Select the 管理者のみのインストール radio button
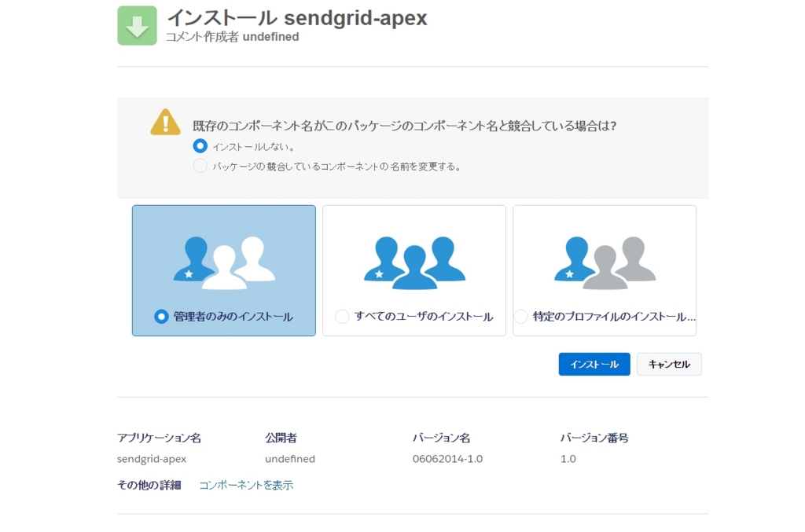Viewport: 805px width, 532px height. pos(161,317)
